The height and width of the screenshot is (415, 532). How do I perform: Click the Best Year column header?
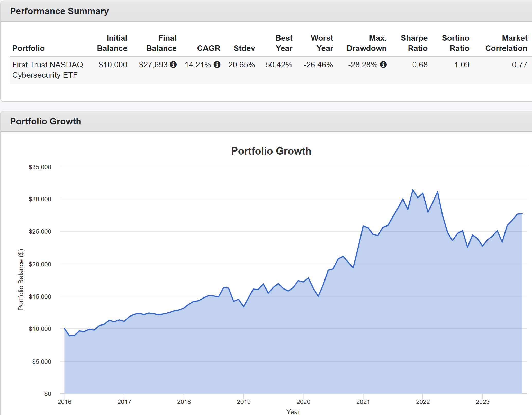pyautogui.click(x=284, y=43)
